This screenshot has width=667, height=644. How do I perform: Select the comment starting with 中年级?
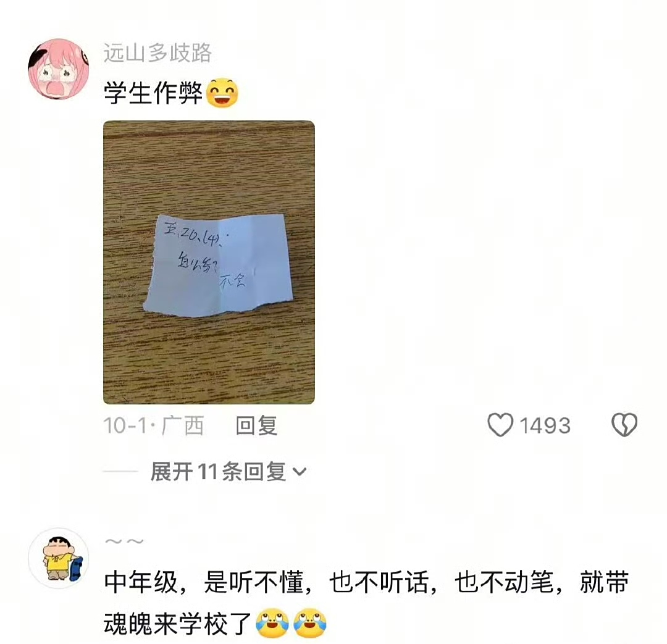(366, 603)
